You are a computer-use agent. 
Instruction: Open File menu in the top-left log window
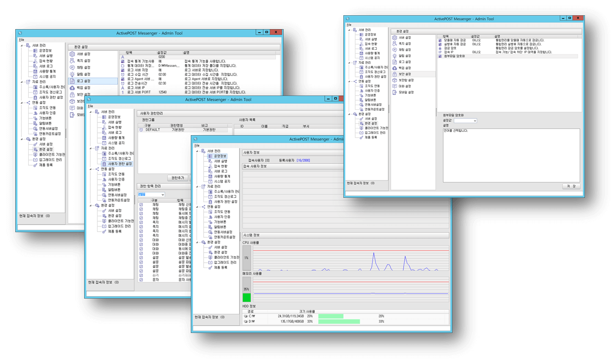click(22, 40)
